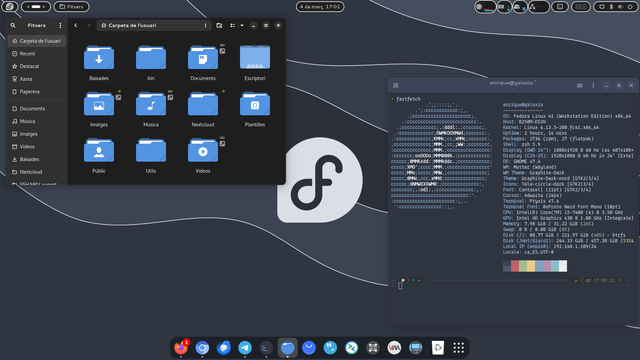This screenshot has height=360, width=640.
Task: Click the activities logo in top bar
Action: click(9, 7)
